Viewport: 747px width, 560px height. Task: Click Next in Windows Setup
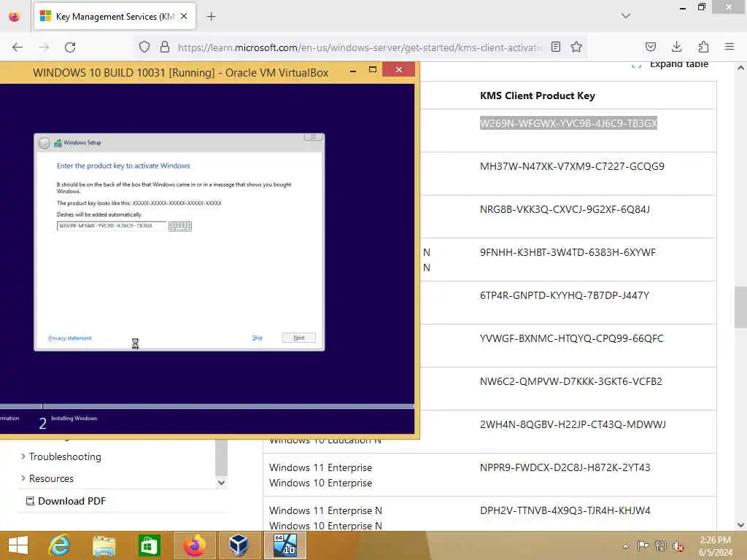click(x=298, y=338)
